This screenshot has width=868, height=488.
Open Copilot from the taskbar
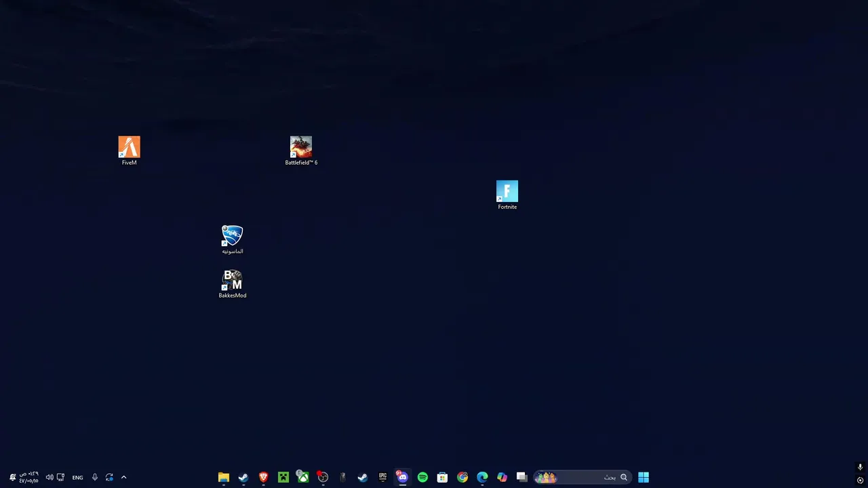tap(502, 477)
